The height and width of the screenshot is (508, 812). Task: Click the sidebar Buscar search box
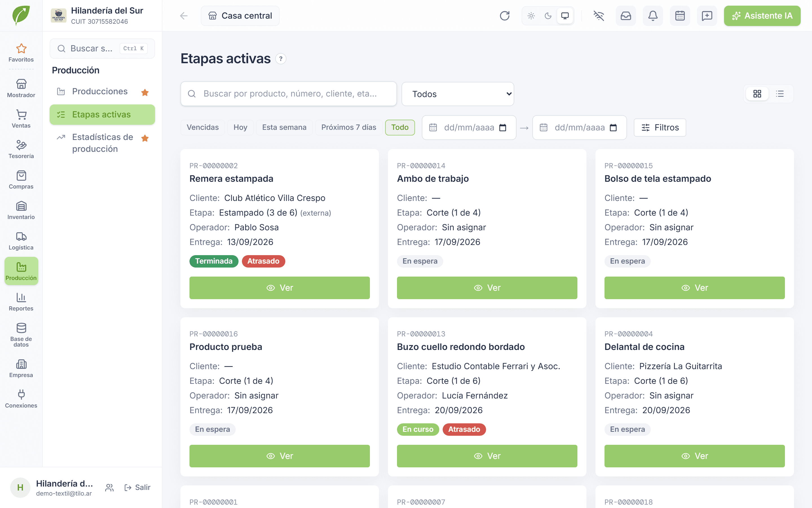[x=102, y=48]
